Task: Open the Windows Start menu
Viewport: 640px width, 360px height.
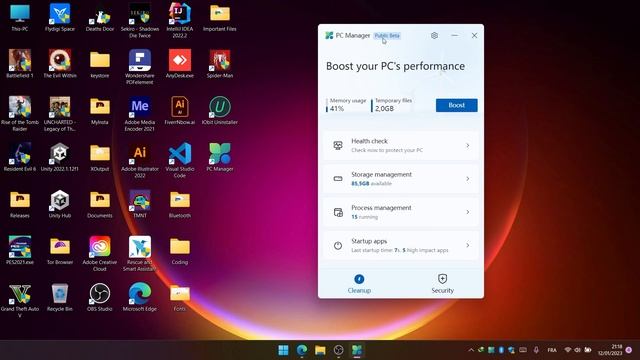Action: pos(283,350)
